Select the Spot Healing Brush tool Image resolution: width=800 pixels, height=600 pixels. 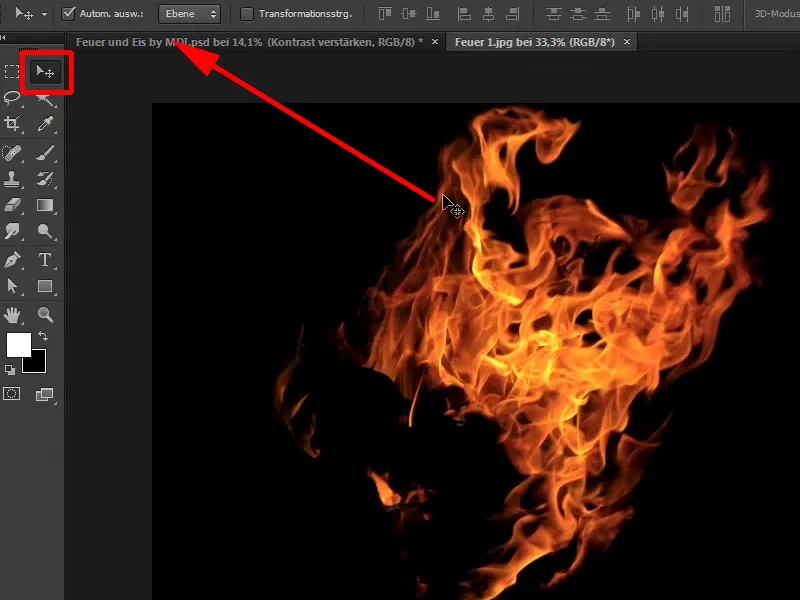click(x=12, y=153)
